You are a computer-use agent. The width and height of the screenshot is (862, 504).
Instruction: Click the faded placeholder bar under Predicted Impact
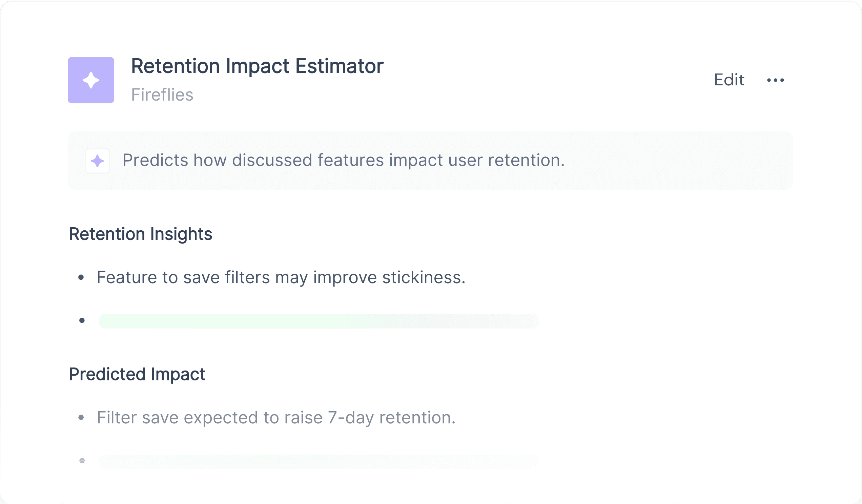tap(319, 461)
